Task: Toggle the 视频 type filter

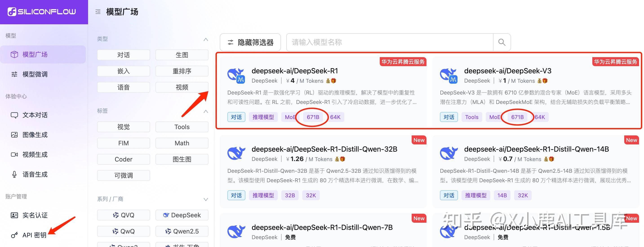Action: pos(182,87)
